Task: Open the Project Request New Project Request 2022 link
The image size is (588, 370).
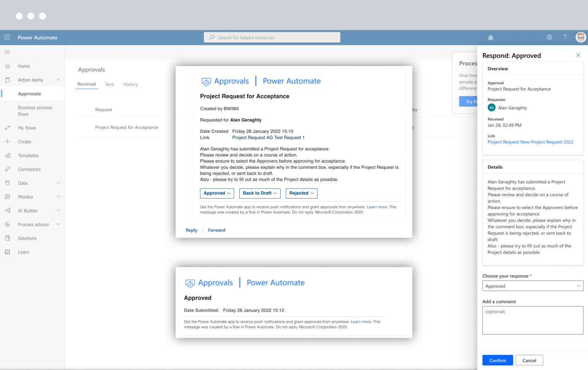Action: click(x=531, y=142)
